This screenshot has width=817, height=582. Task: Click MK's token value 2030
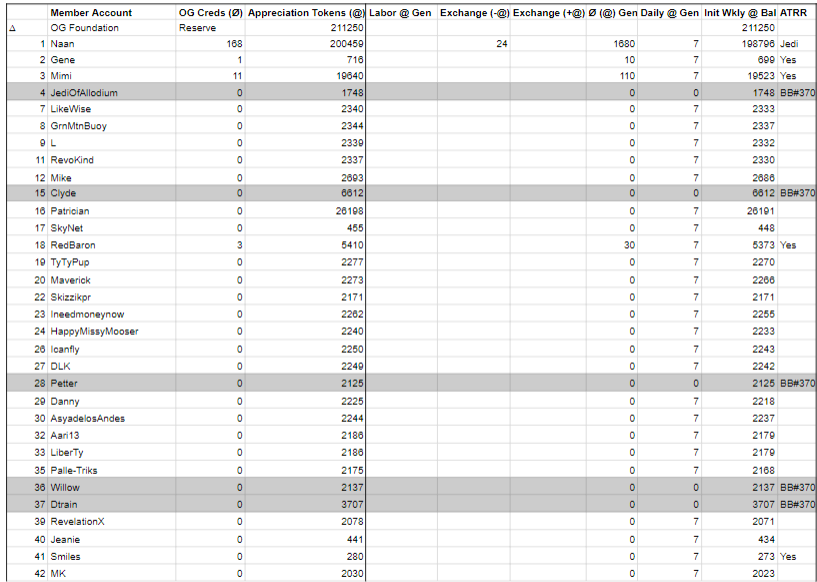click(305, 574)
